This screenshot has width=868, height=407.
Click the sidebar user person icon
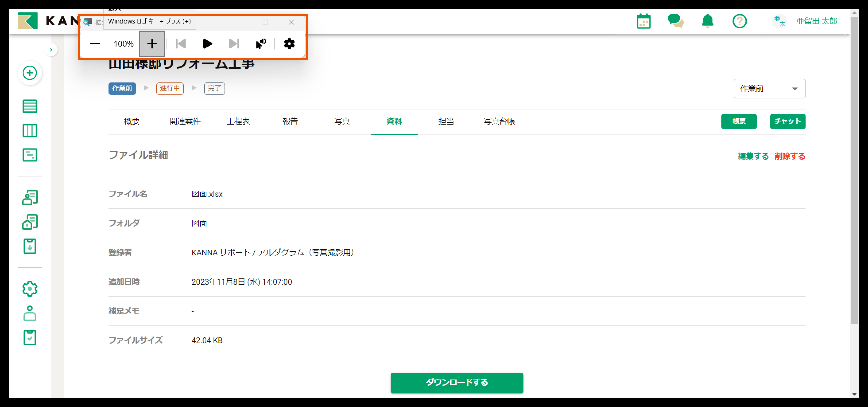pyautogui.click(x=30, y=313)
